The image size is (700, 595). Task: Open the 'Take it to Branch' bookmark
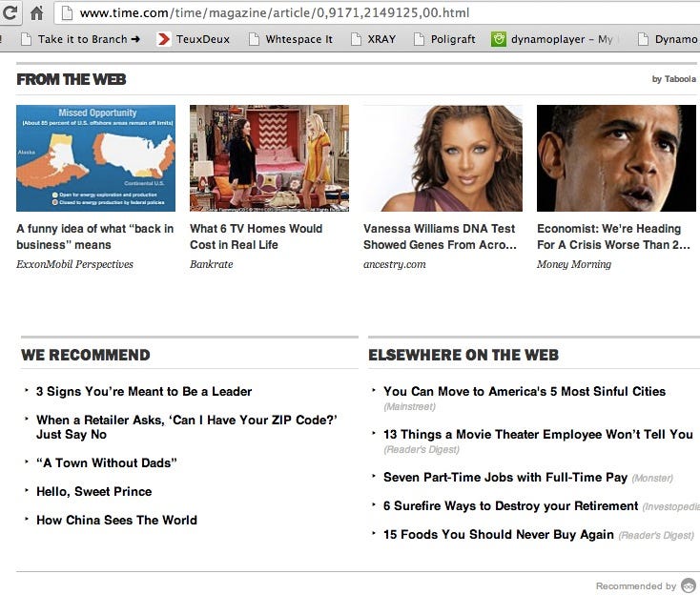[81, 39]
